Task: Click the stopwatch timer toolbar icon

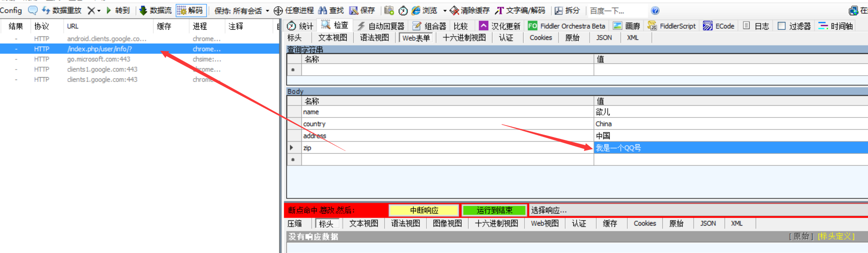Action: point(403,11)
